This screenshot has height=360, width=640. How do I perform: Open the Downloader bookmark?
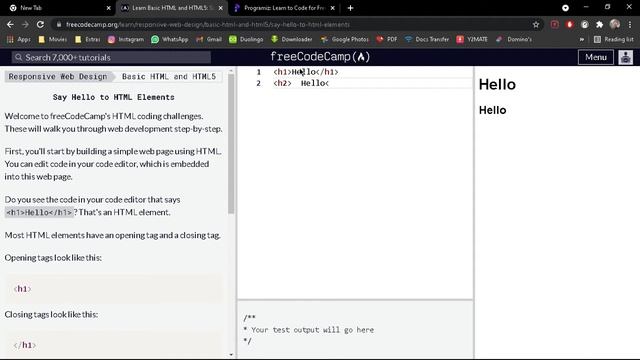[x=291, y=39]
